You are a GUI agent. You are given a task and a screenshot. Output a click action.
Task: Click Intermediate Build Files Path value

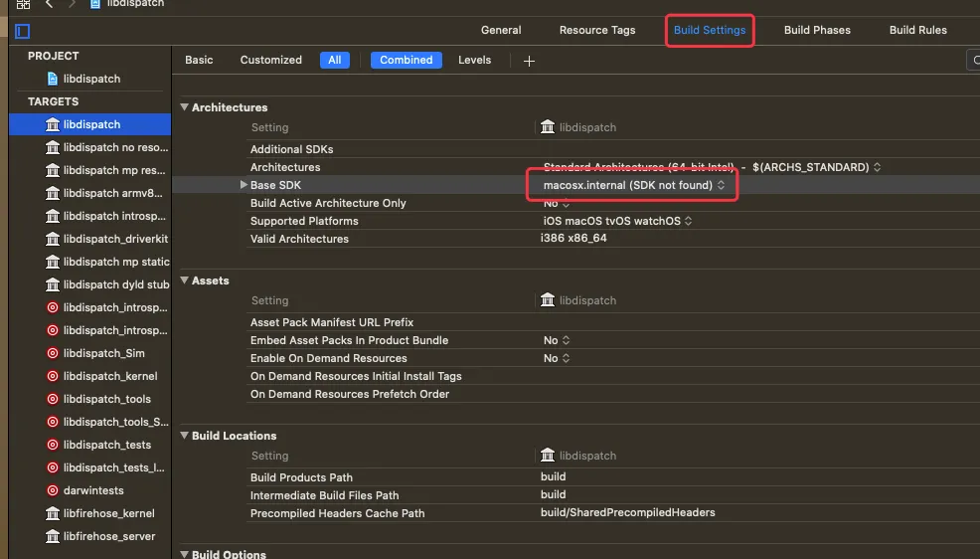(554, 494)
